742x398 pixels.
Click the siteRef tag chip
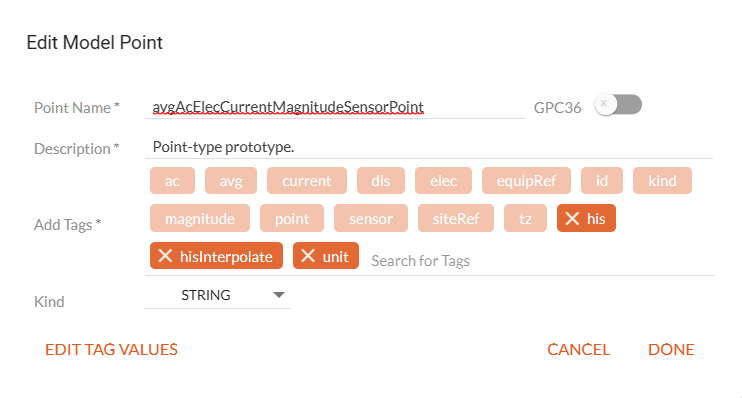point(456,218)
